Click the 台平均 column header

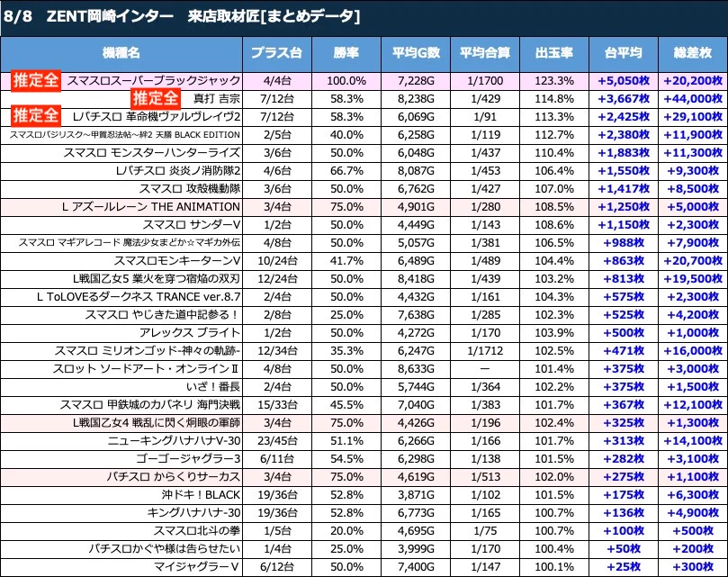(623, 53)
